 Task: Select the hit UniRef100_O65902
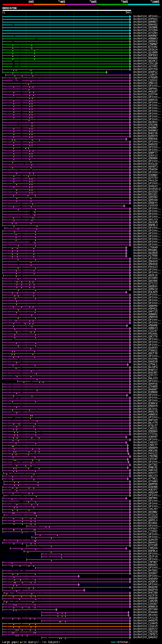[x=145, y=42]
